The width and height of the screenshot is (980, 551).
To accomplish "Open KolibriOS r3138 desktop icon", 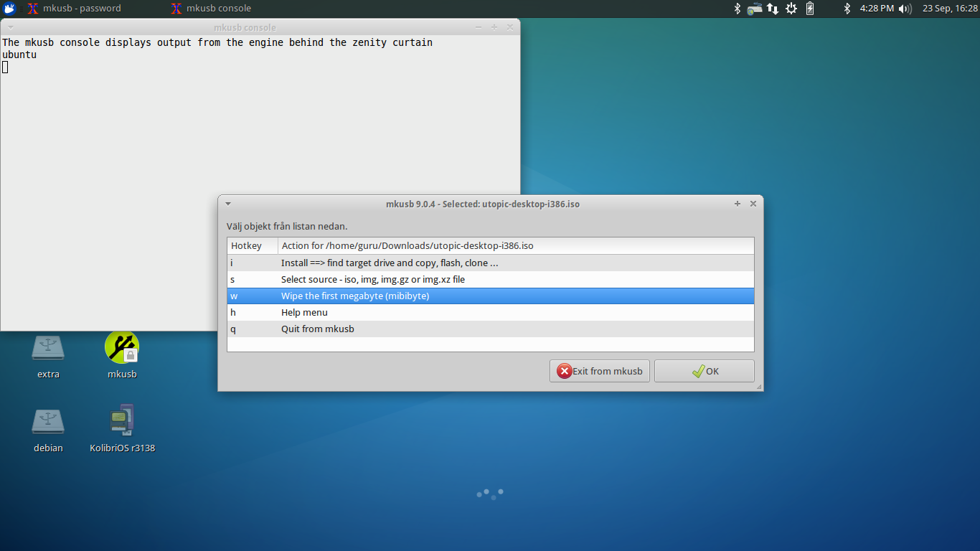I will click(122, 429).
